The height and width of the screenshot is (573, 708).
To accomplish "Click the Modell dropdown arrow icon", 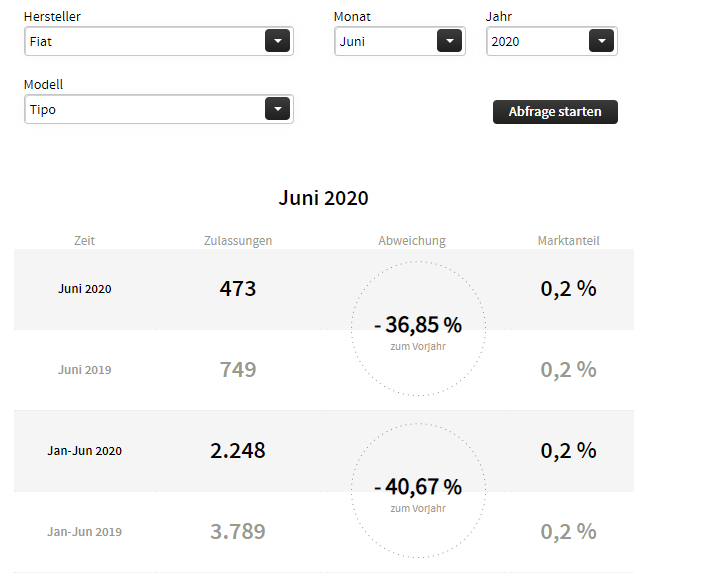I will (x=277, y=109).
